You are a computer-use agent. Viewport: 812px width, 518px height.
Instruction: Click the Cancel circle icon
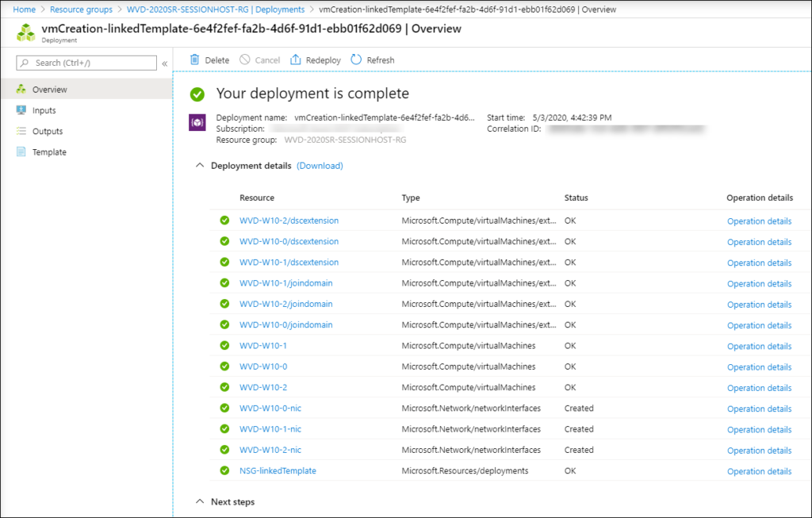[x=244, y=59]
